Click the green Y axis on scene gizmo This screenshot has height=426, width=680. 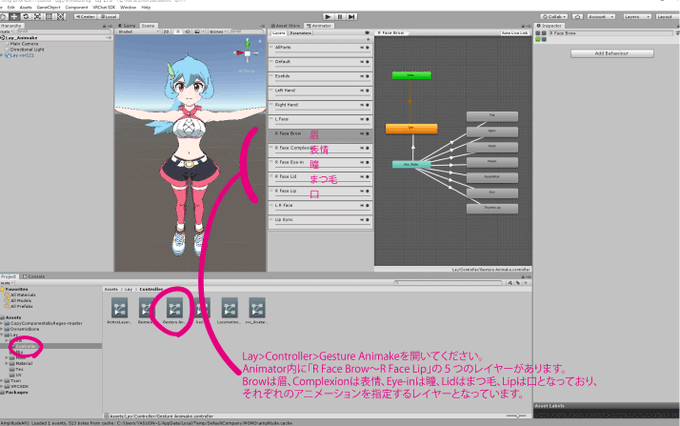pyautogui.click(x=247, y=44)
